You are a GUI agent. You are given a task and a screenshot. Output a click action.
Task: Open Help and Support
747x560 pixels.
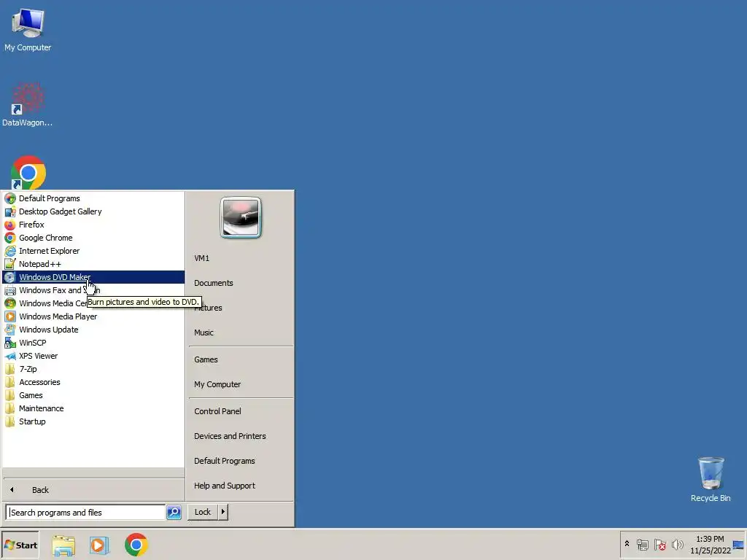pyautogui.click(x=240, y=486)
